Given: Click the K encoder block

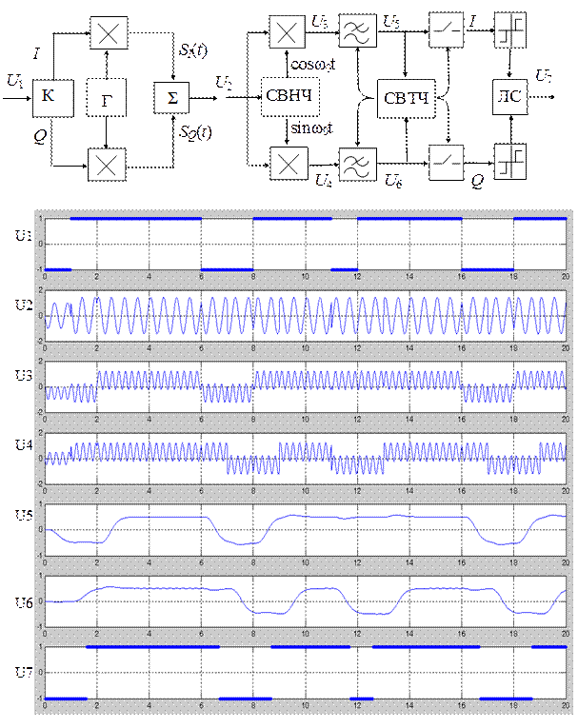Looking at the screenshot, I should [53, 98].
